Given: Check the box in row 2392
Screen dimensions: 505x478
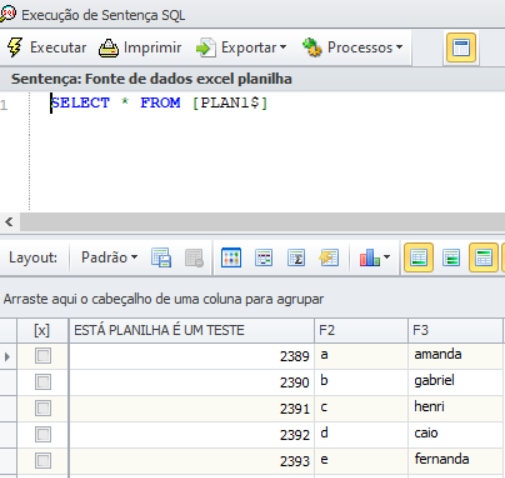Looking at the screenshot, I should click(43, 435).
